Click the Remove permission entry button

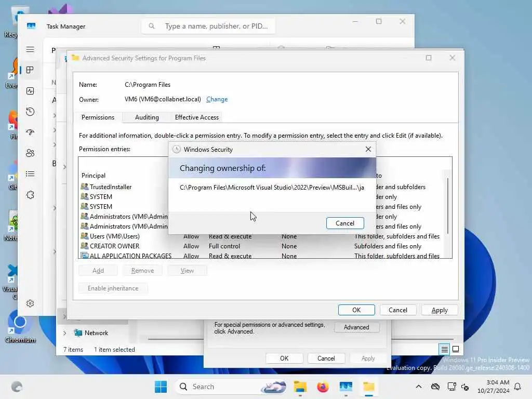click(x=142, y=270)
